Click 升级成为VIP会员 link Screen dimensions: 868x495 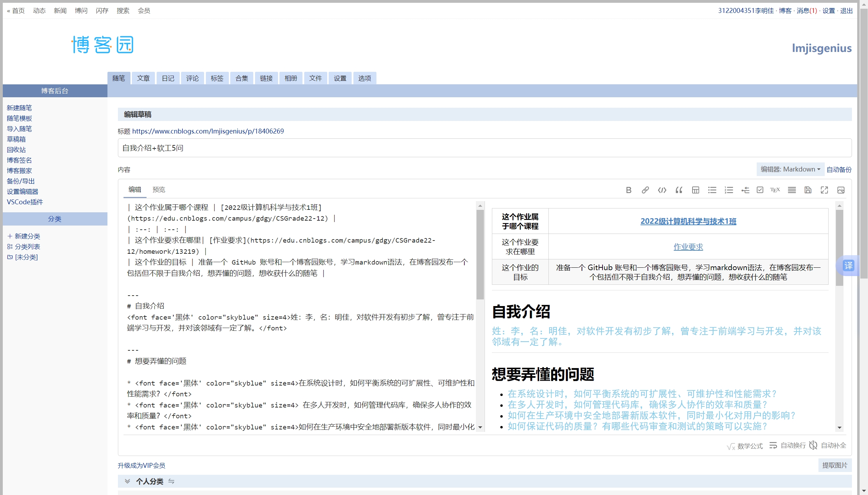pyautogui.click(x=141, y=465)
